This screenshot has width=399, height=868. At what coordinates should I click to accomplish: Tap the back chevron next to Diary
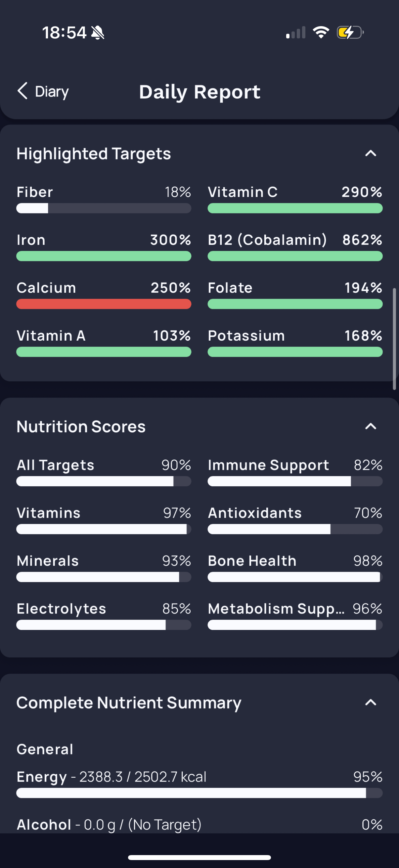(22, 91)
